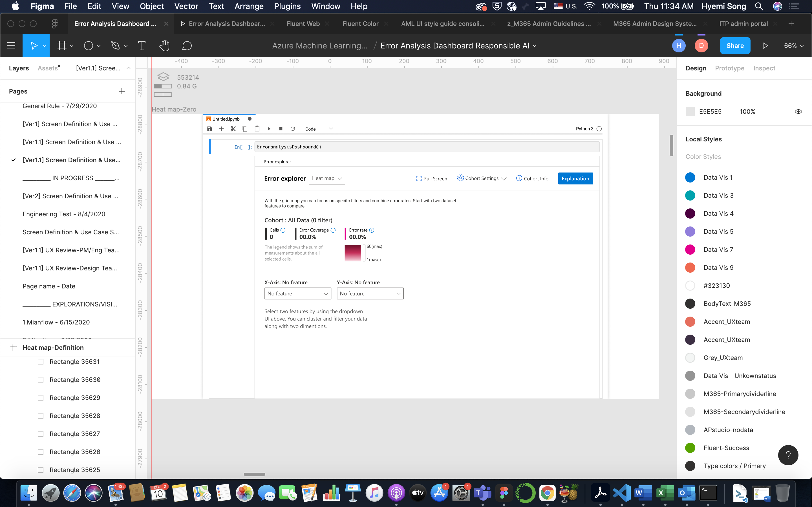Select the Shape tool

click(x=89, y=46)
